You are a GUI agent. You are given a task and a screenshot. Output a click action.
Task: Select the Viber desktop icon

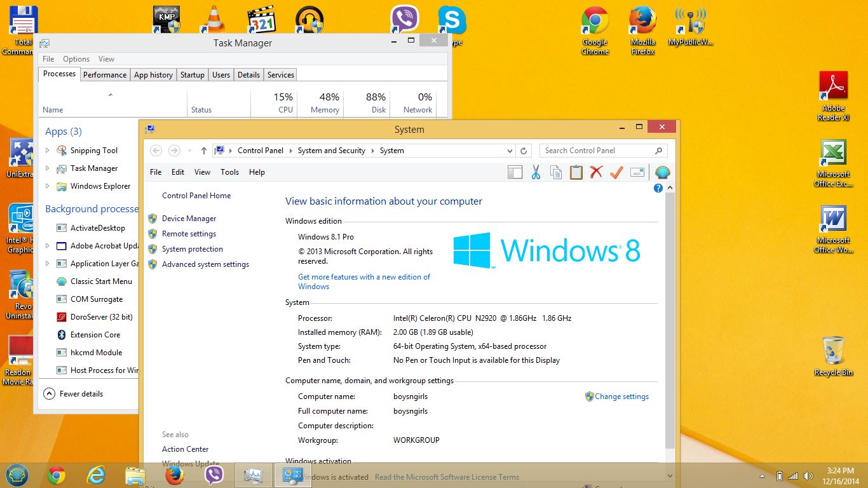point(404,20)
